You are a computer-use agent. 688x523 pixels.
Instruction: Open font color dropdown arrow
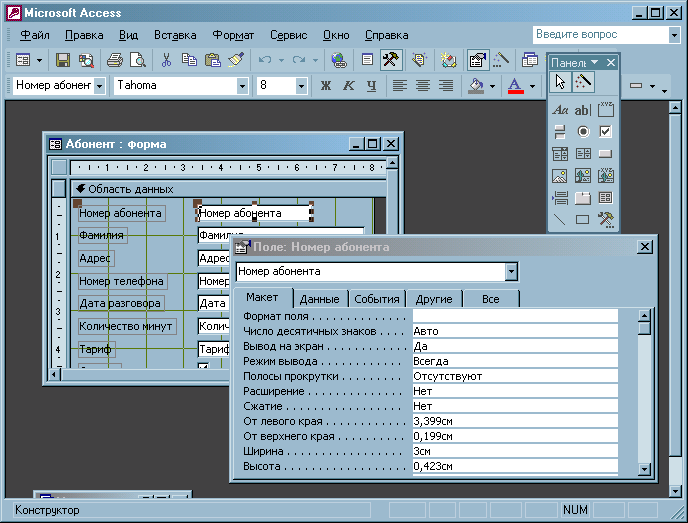[532, 86]
